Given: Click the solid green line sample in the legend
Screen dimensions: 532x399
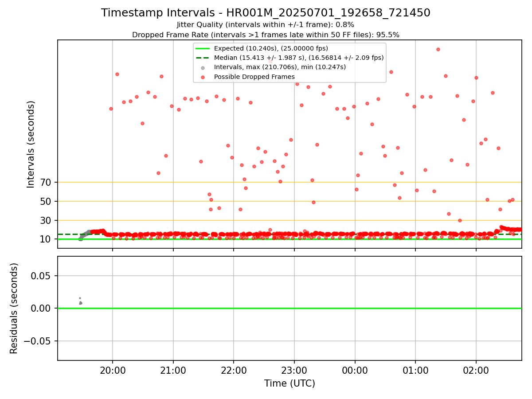Looking at the screenshot, I should [x=203, y=48].
